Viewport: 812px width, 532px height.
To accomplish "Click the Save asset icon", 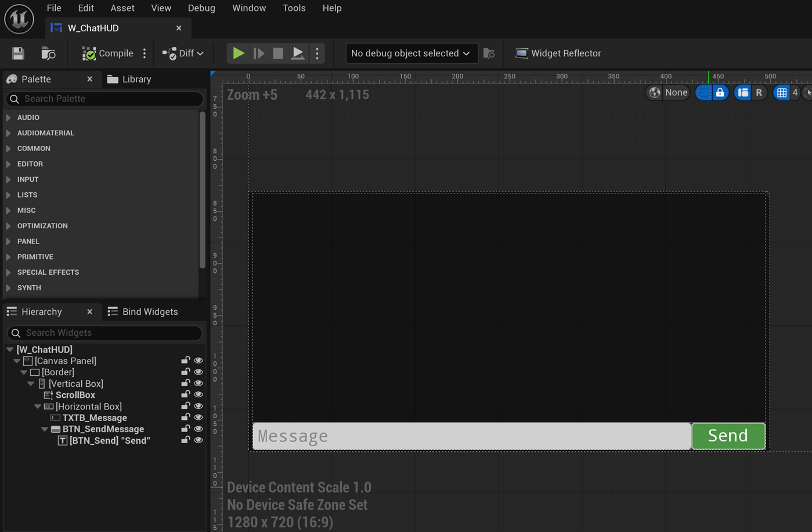I will click(x=18, y=53).
